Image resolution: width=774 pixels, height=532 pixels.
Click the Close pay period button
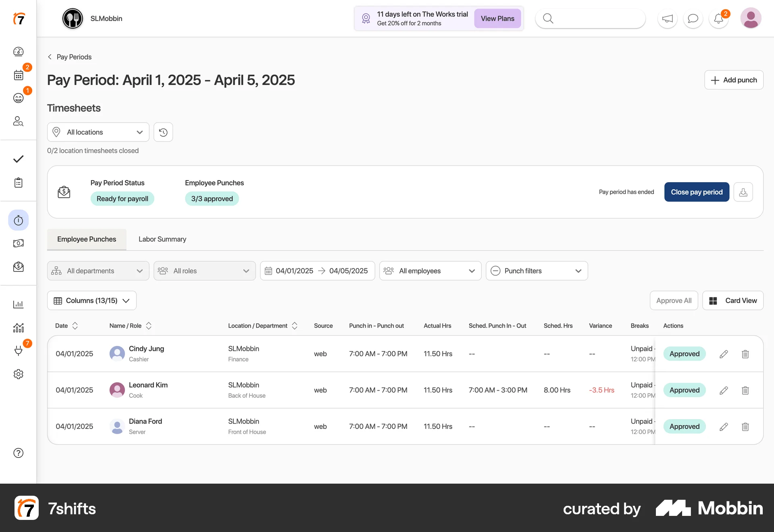tap(696, 192)
